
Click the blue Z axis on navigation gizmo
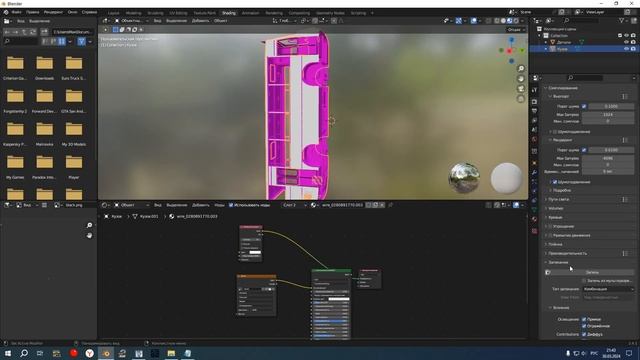[511, 40]
